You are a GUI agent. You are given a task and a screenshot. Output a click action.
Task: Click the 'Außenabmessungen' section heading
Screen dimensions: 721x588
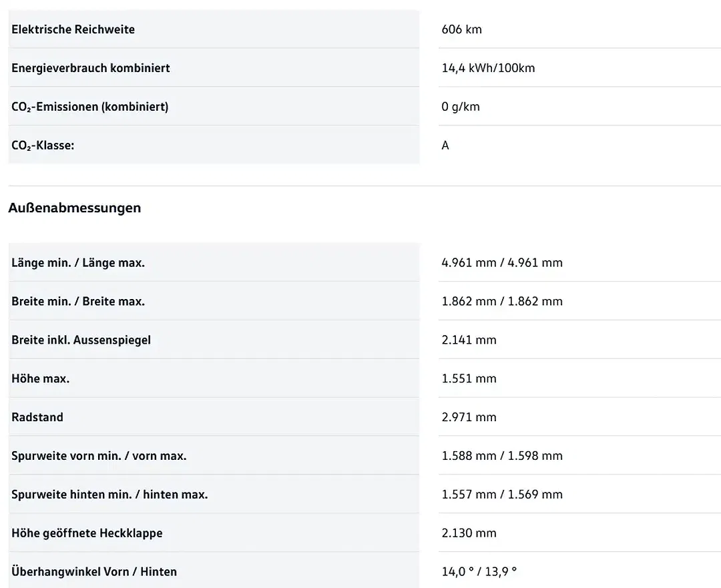(x=75, y=208)
